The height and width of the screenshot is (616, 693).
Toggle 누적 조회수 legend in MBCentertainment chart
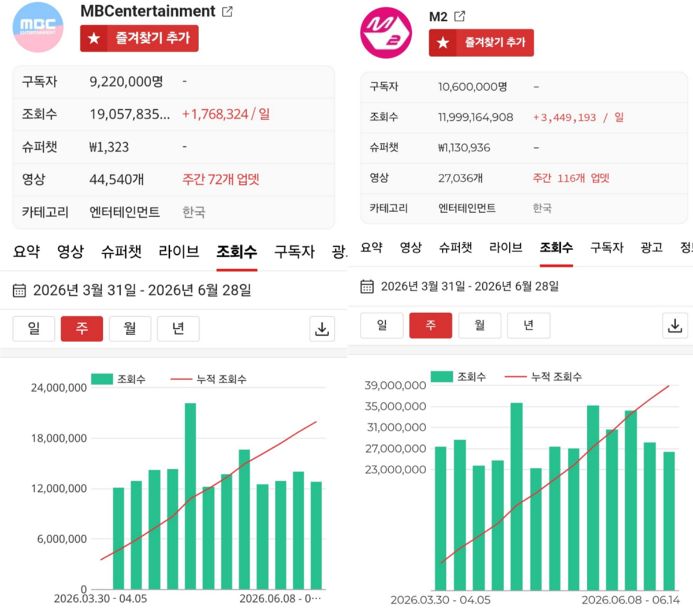208,379
